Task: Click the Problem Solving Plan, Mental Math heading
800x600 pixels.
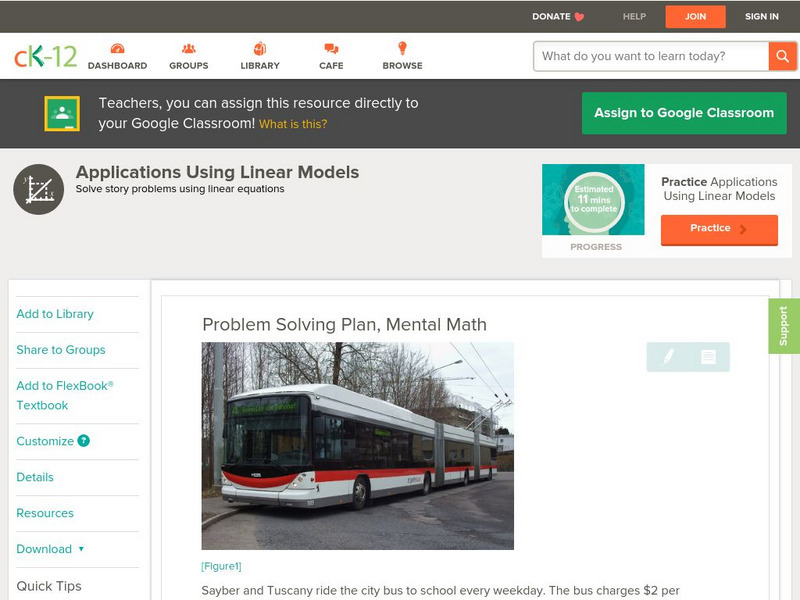Action: 344,324
